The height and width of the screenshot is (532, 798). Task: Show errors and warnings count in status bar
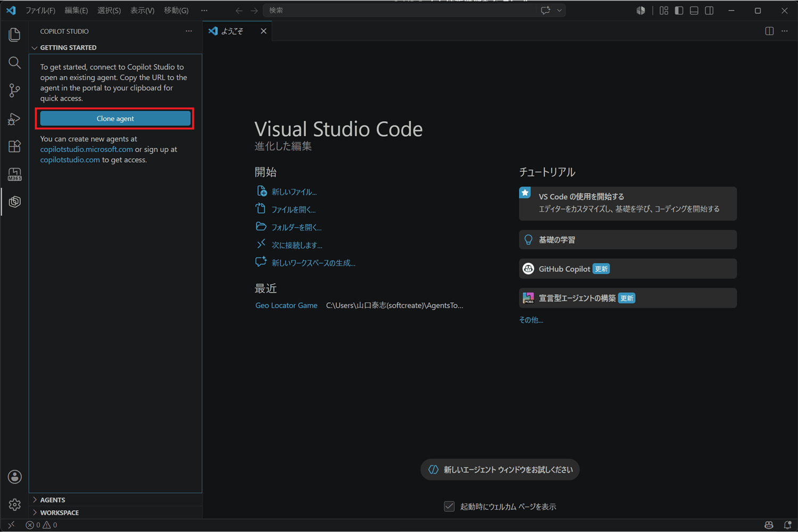pyautogui.click(x=41, y=525)
